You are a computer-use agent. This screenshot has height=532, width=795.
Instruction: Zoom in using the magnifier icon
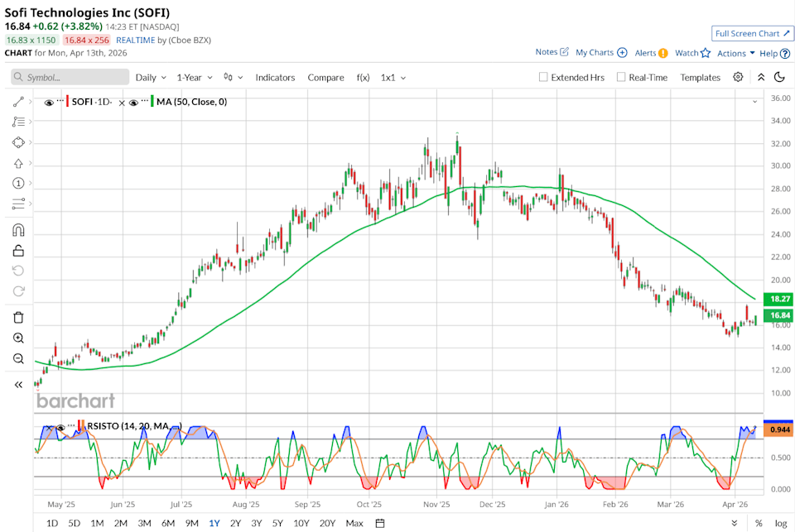click(18, 338)
